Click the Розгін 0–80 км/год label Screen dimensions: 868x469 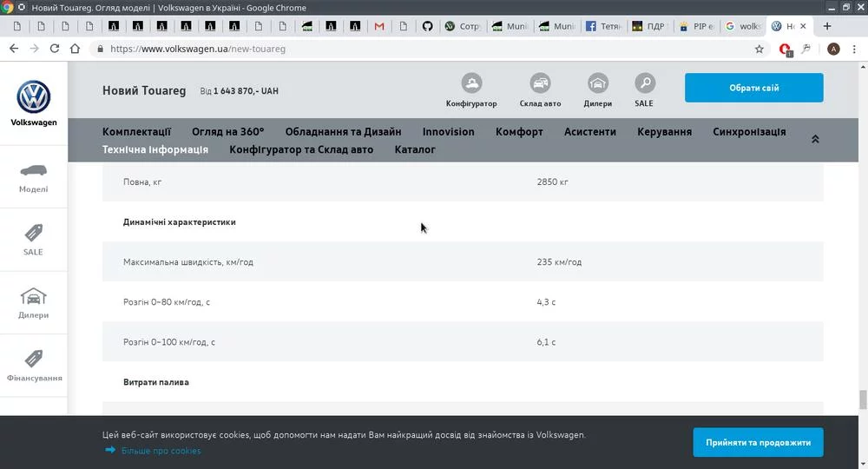click(x=167, y=302)
